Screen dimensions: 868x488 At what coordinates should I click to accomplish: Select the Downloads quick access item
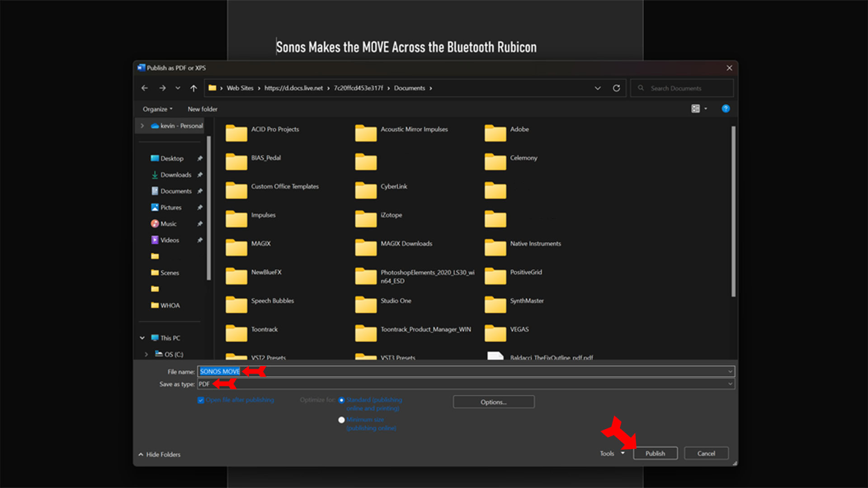(175, 175)
